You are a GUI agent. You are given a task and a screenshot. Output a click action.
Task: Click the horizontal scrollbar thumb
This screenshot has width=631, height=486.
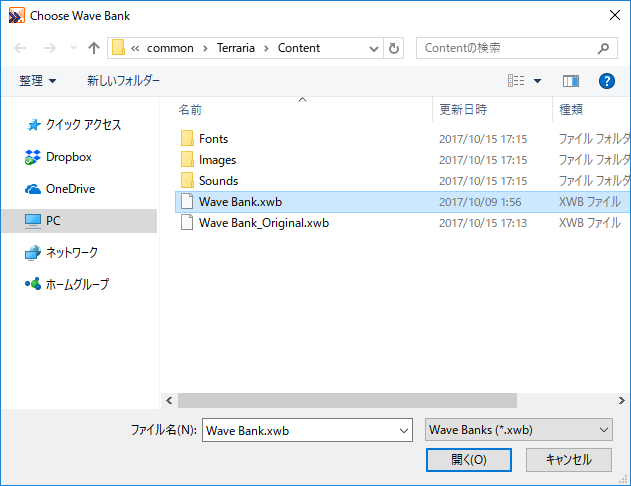point(347,400)
